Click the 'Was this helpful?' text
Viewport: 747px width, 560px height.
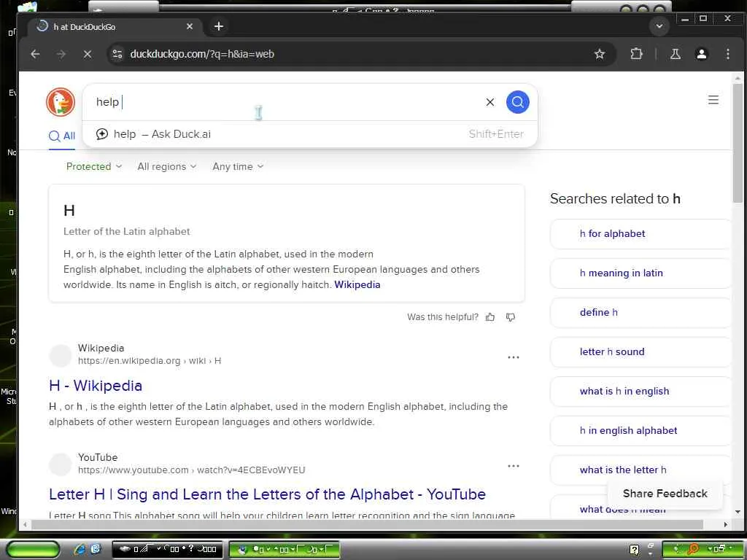click(443, 317)
